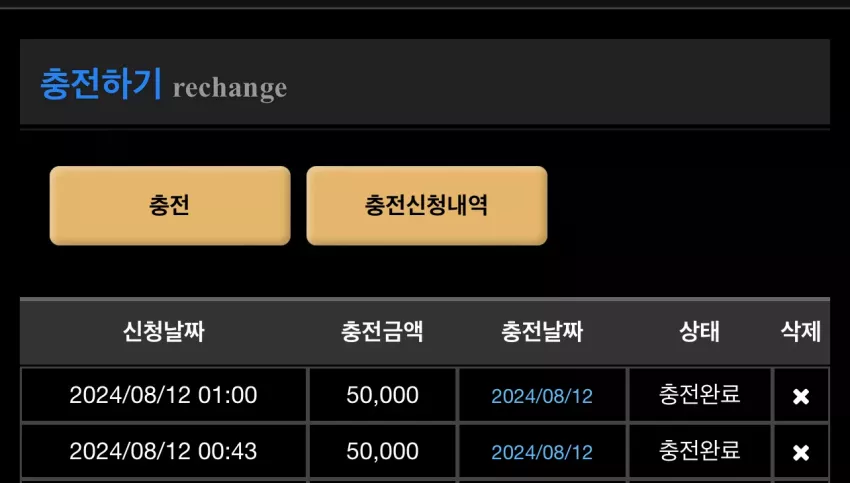The width and height of the screenshot is (850, 483).
Task: Delete the 01:00 recharge entry
Action: click(x=801, y=396)
